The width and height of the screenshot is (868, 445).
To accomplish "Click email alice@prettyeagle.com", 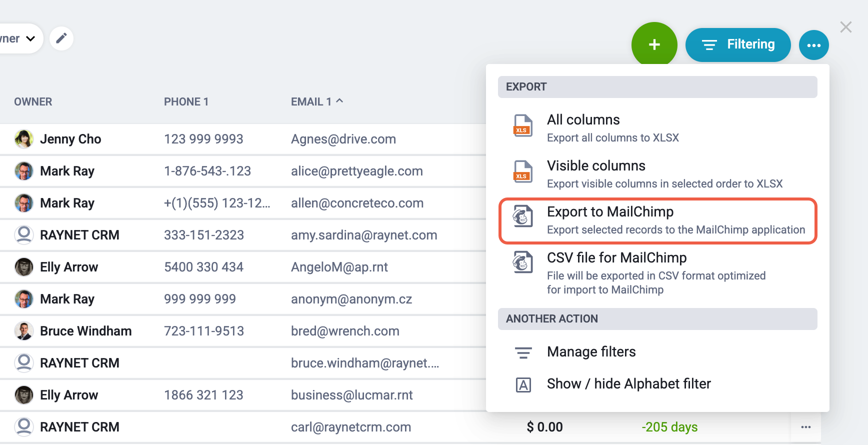I will click(357, 171).
